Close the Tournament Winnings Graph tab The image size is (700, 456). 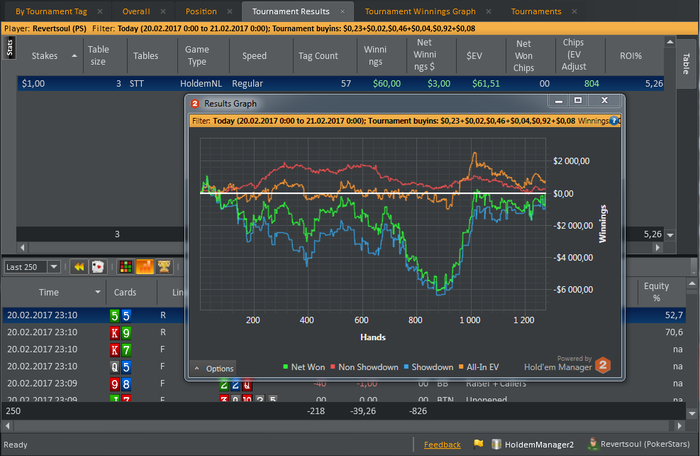[x=488, y=12]
